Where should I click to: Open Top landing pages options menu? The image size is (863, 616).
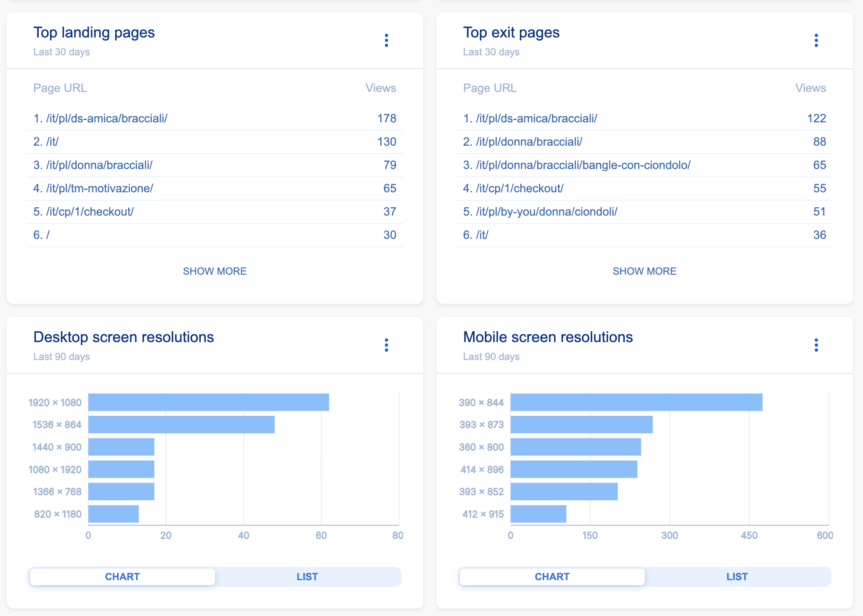pyautogui.click(x=387, y=40)
